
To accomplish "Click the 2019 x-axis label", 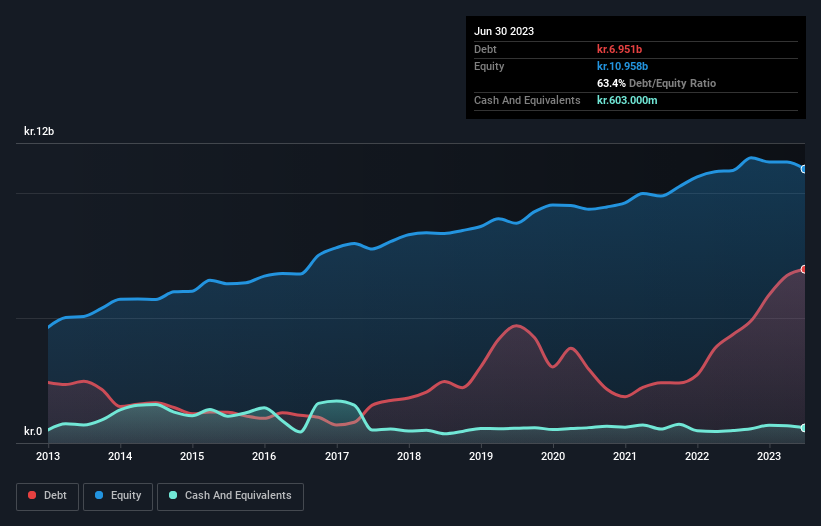I will click(481, 456).
